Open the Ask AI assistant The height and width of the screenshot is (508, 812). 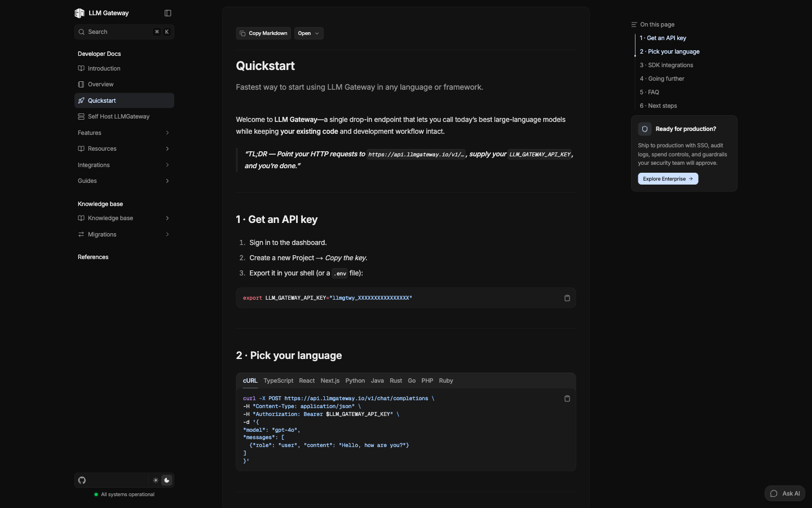(785, 493)
